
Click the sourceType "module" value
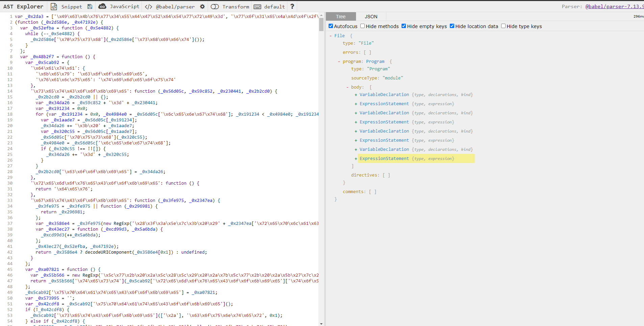click(393, 78)
